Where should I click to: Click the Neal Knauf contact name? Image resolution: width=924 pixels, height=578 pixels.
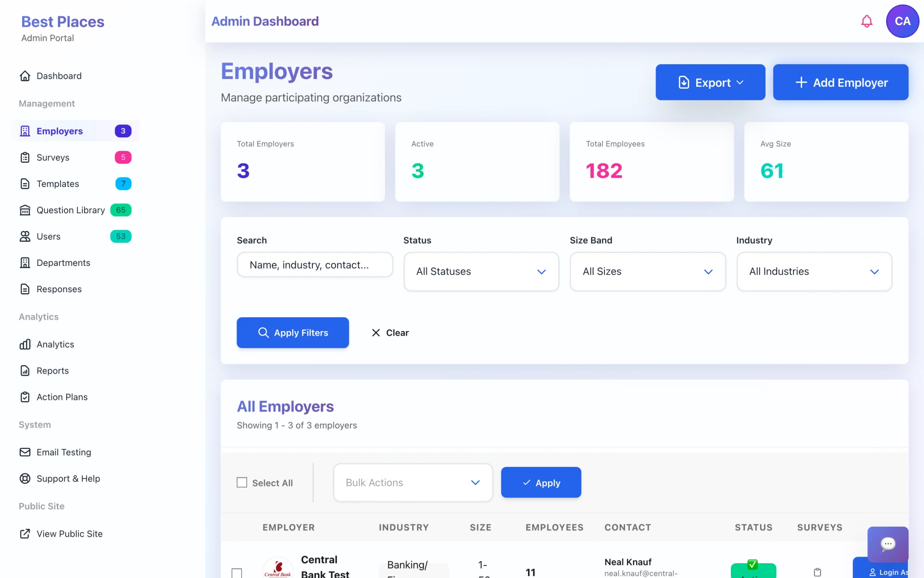click(x=628, y=562)
